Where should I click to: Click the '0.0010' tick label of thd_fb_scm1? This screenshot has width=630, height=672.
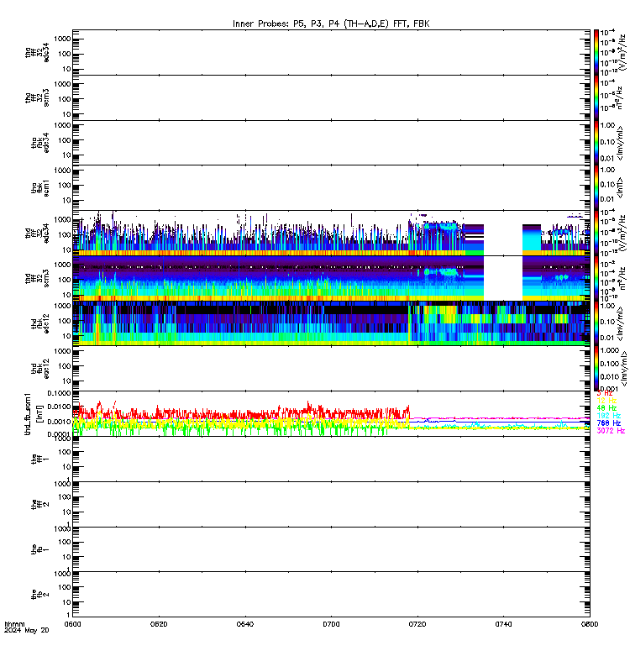[x=59, y=422]
